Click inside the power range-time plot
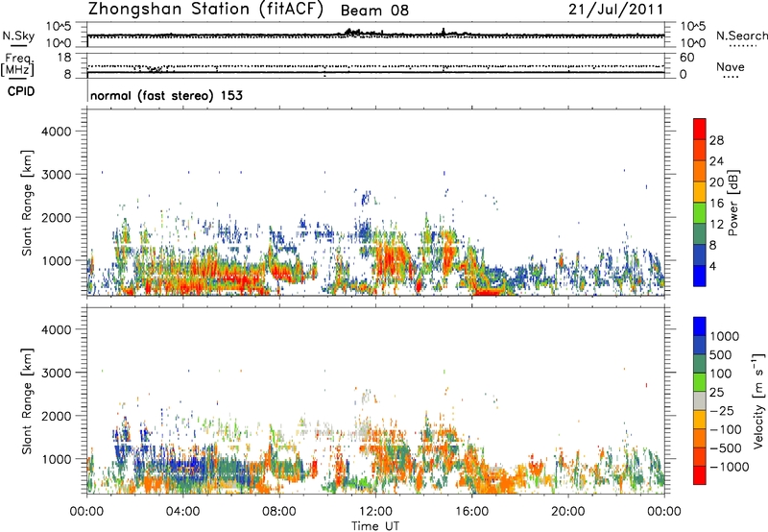The image size is (768, 532). pyautogui.click(x=375, y=203)
